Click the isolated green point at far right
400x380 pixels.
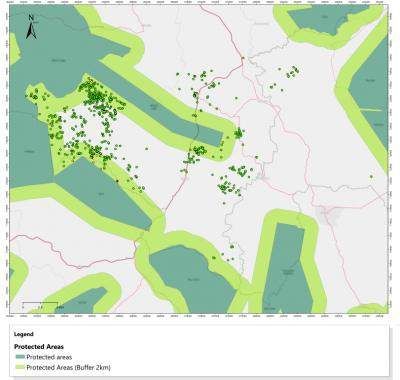click(x=371, y=176)
